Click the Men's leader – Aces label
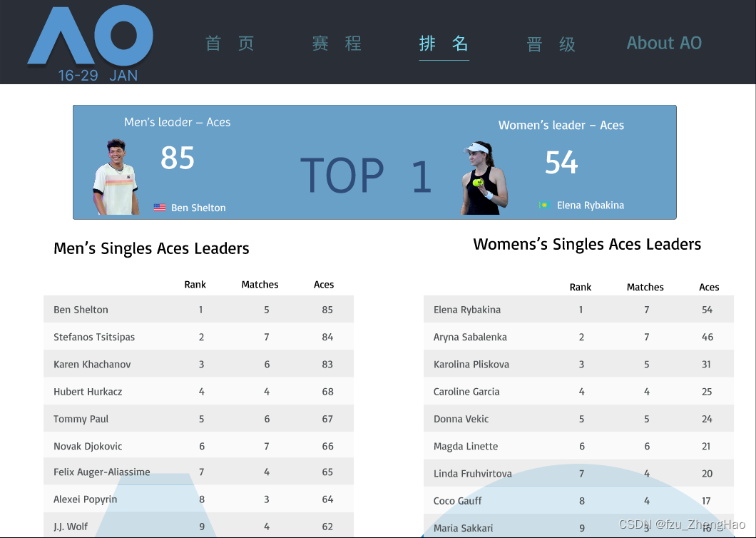Viewport: 756px width, 538px height. [178, 122]
